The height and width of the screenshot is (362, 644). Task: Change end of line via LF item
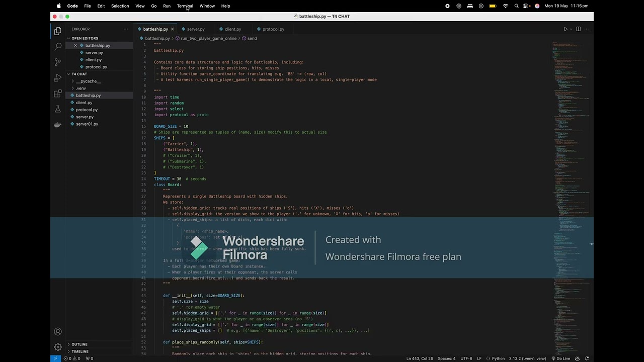479,358
